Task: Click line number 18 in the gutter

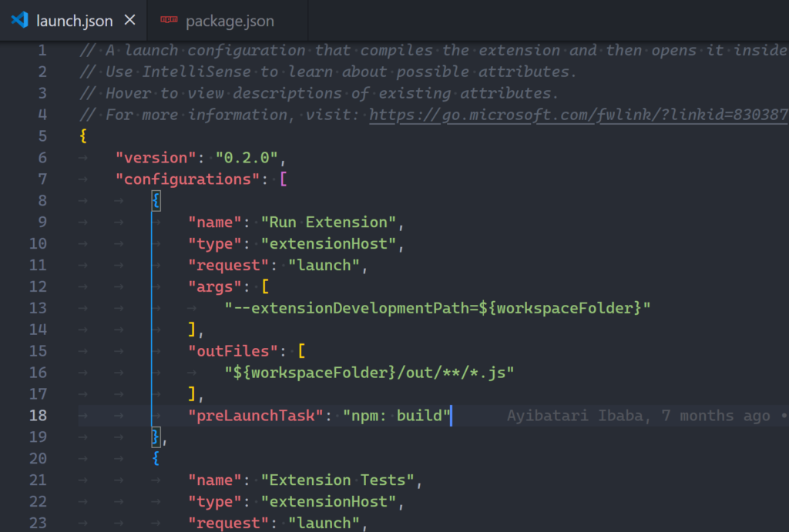Action: (38, 416)
